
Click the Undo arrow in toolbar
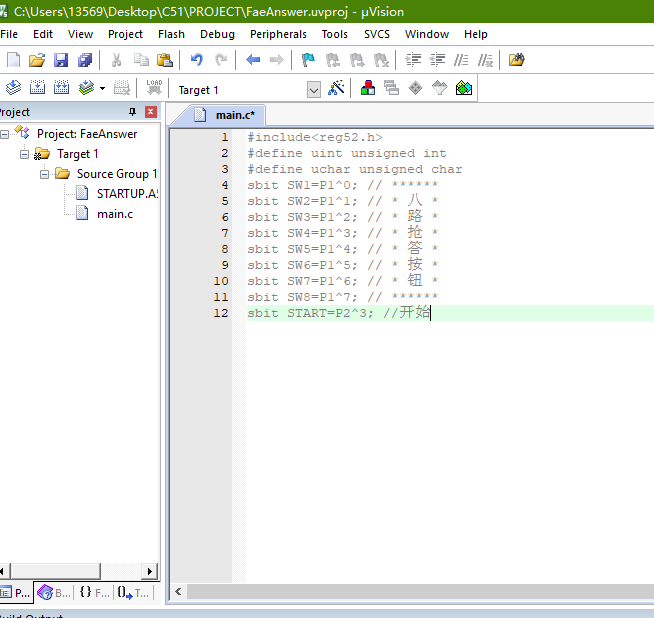(x=197, y=60)
